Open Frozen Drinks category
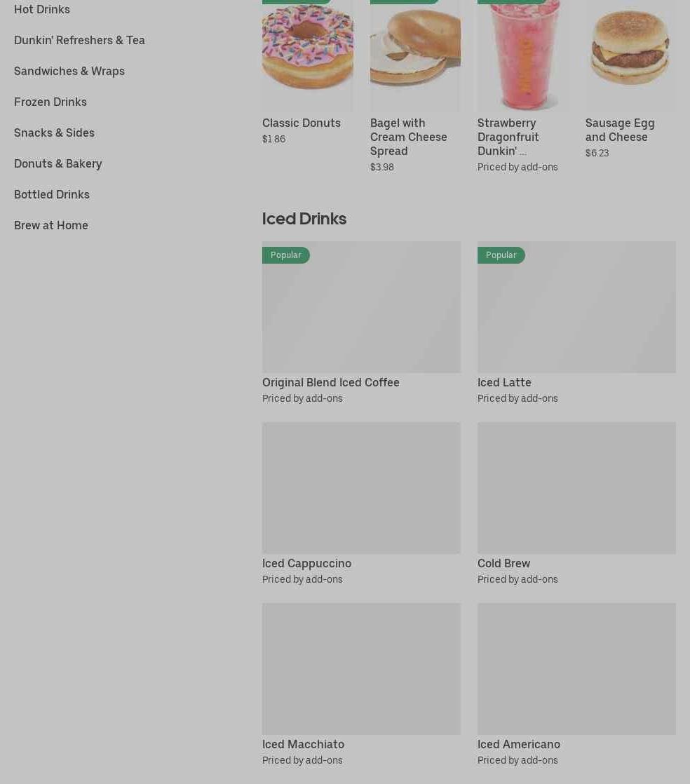 pos(50,102)
